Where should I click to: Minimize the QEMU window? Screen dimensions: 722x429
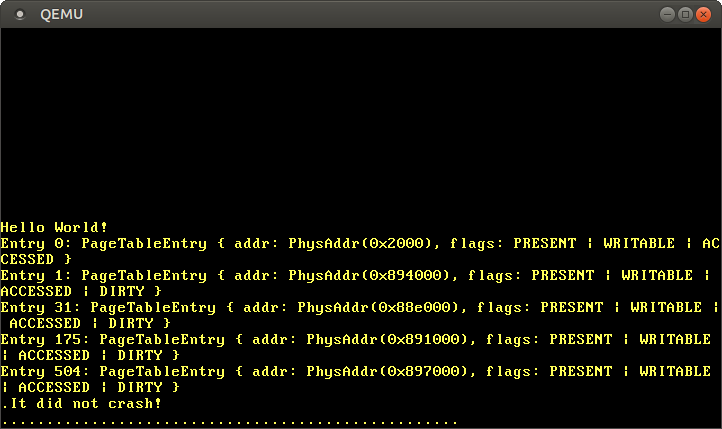667,14
